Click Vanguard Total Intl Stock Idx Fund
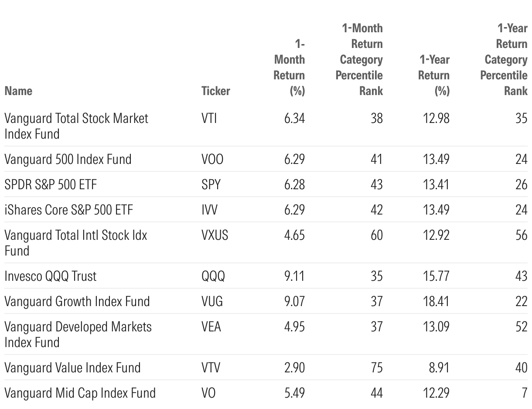 pos(75,242)
